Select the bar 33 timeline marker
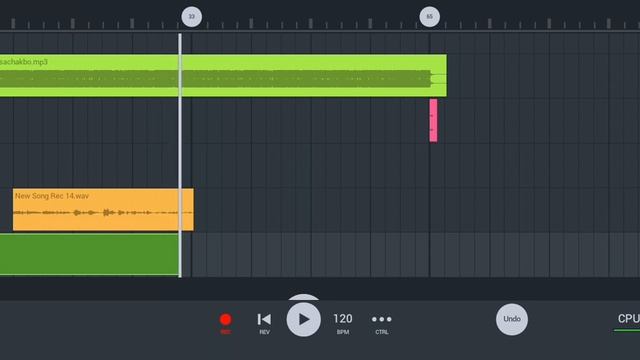 pyautogui.click(x=191, y=17)
